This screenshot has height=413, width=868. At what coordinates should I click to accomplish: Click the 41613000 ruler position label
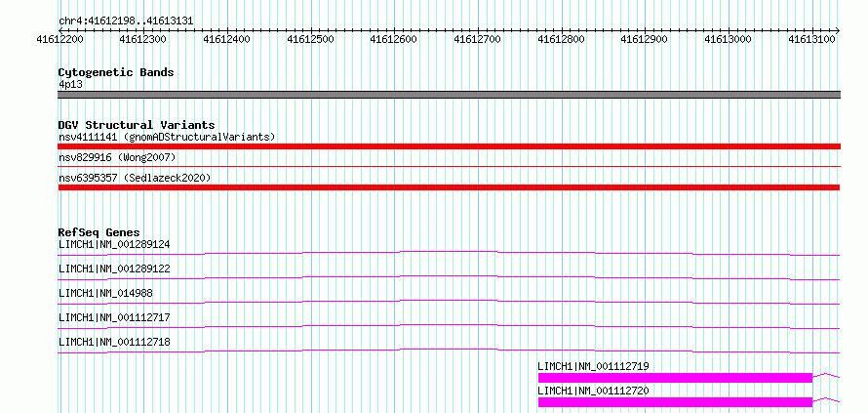coord(728,39)
